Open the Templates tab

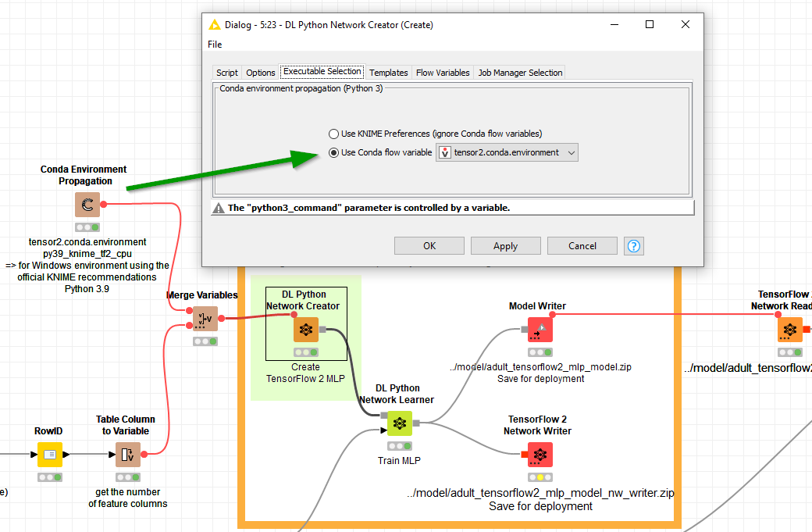point(388,72)
